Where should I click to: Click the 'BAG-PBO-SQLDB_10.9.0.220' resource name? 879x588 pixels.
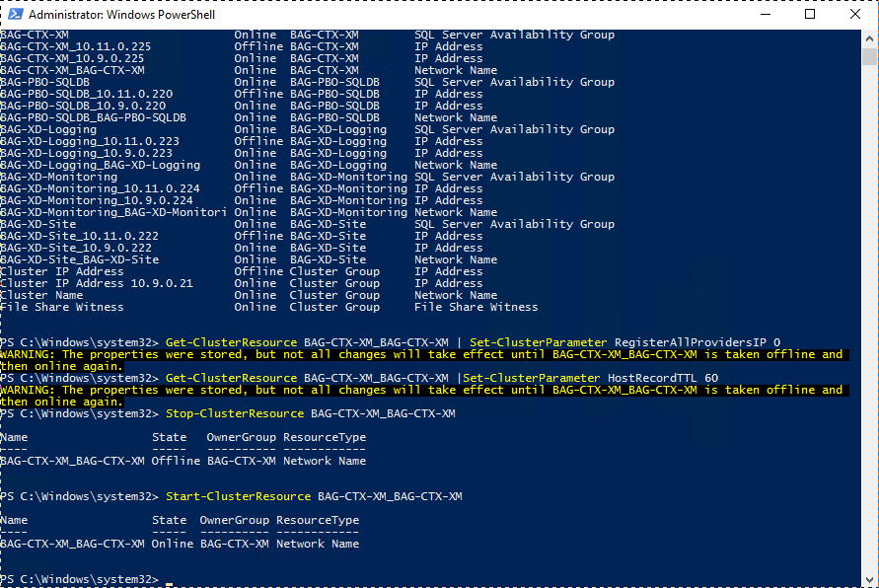(83, 106)
